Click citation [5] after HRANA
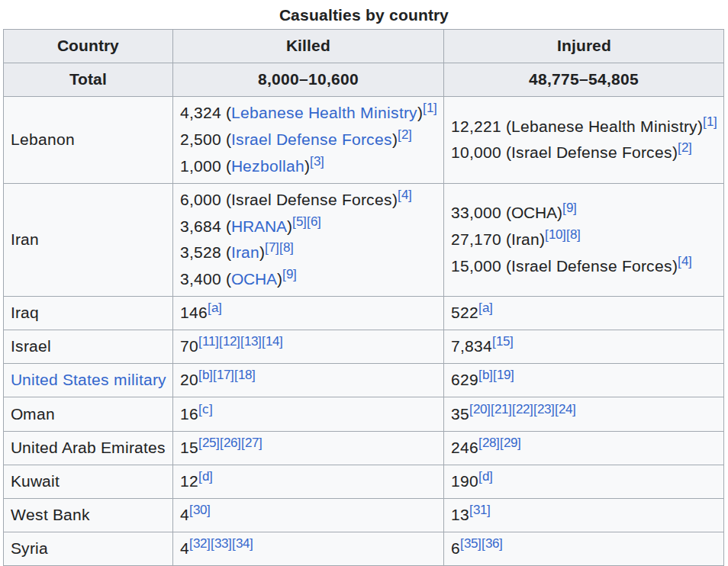Image resolution: width=728 pixels, height=566 pixels. point(299,222)
